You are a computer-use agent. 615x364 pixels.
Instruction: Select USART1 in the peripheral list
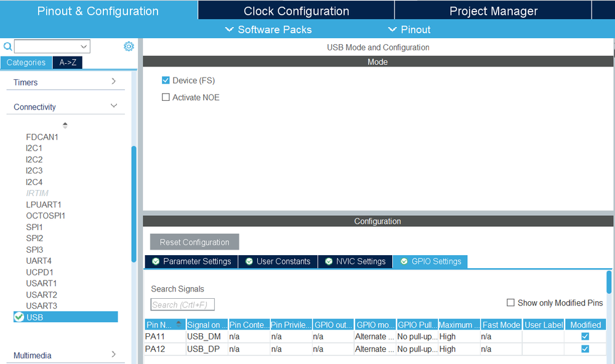(x=42, y=283)
